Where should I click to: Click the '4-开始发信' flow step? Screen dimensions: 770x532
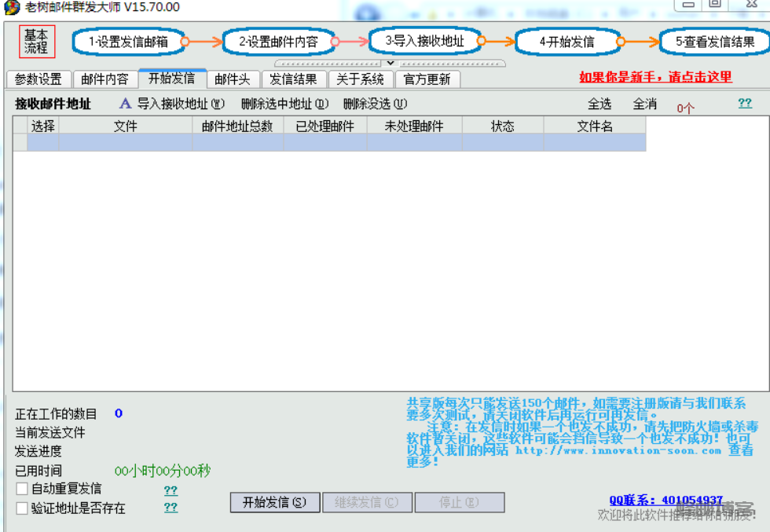tap(566, 42)
